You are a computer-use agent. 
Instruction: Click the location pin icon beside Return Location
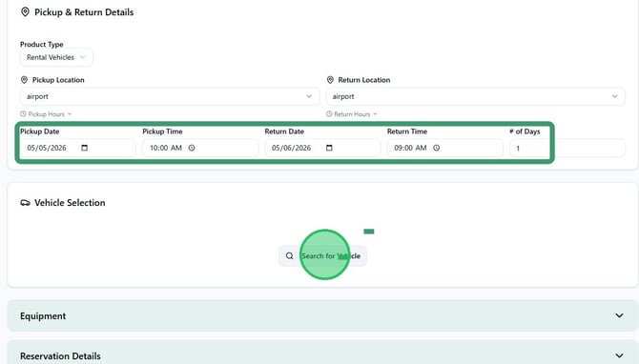point(330,80)
